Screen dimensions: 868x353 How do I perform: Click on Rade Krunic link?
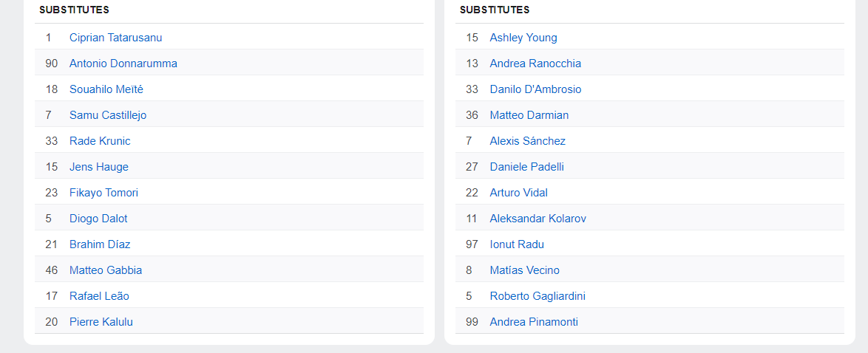pyautogui.click(x=100, y=141)
